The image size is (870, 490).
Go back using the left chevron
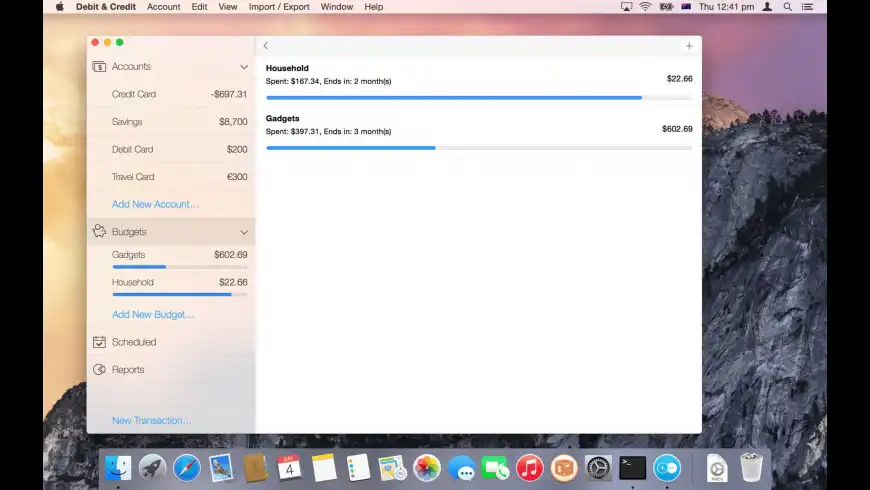coord(266,46)
